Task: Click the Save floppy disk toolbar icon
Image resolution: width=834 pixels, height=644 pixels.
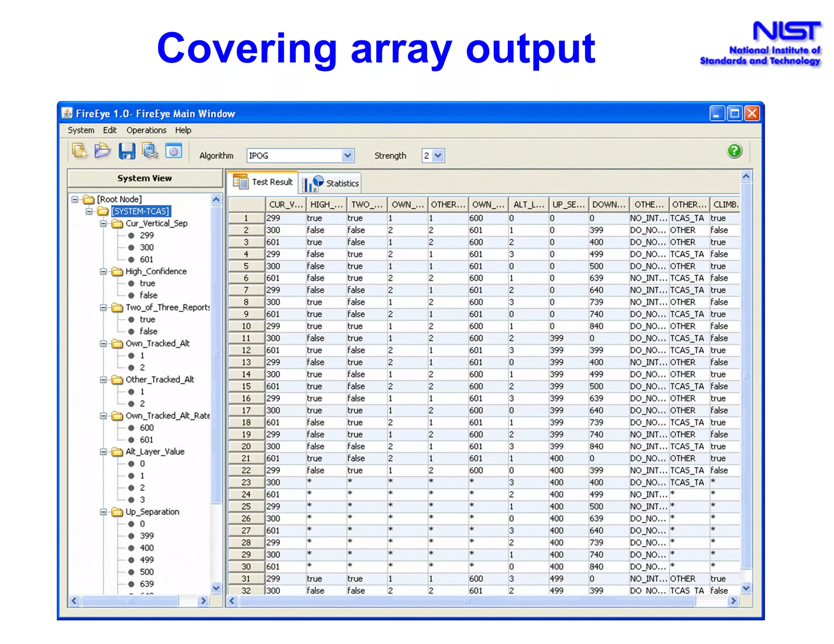Action: coord(127,151)
